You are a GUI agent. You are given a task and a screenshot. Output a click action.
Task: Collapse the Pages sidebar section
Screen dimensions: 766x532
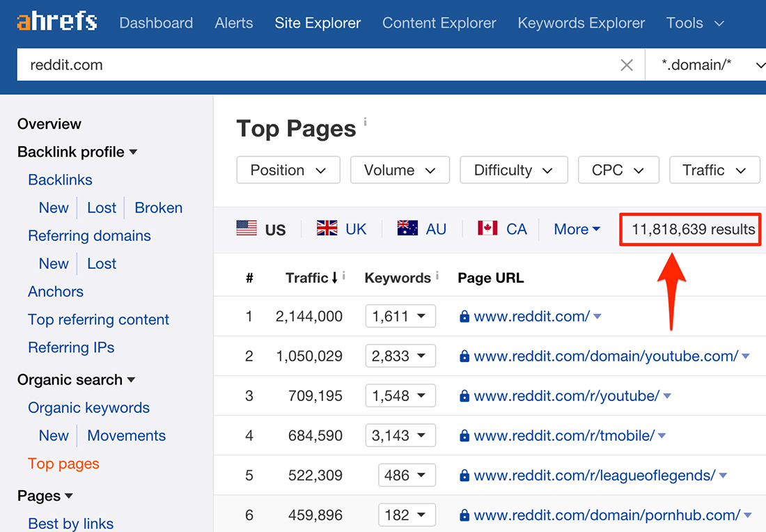[45, 496]
